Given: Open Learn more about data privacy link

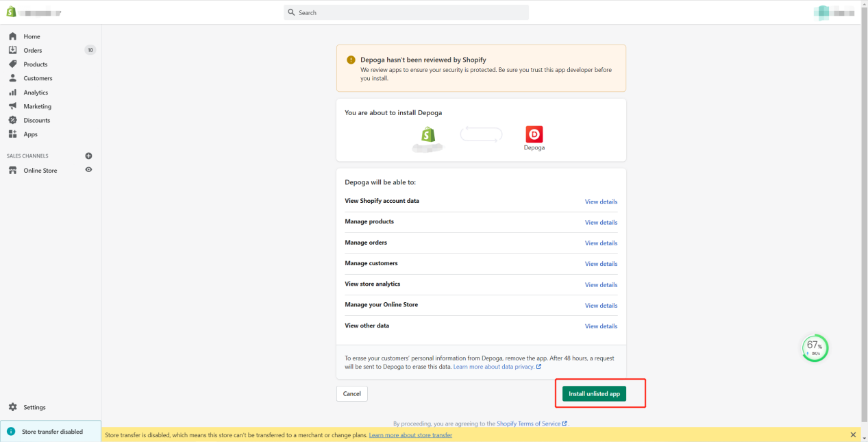Looking at the screenshot, I should (x=497, y=367).
